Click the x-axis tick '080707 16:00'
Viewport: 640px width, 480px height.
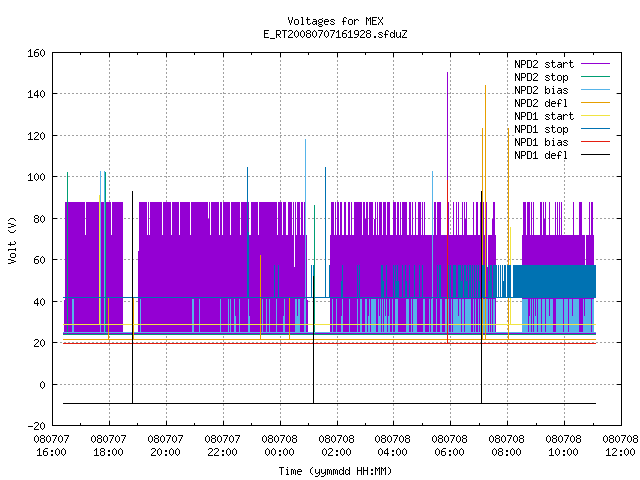(51, 446)
